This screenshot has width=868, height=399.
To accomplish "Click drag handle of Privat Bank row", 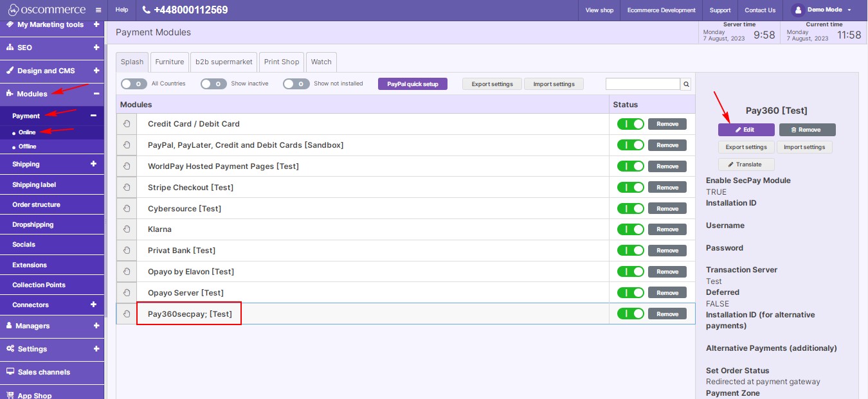I will tap(127, 251).
